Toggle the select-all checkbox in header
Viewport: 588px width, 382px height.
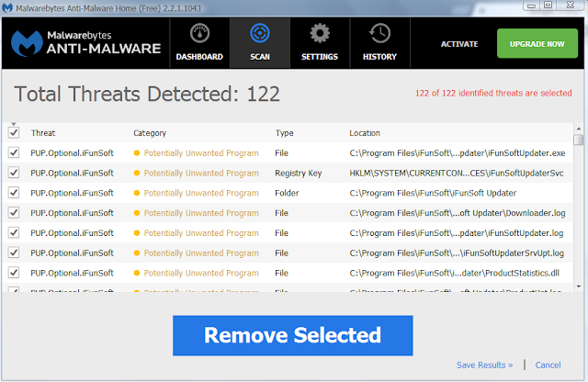[14, 133]
